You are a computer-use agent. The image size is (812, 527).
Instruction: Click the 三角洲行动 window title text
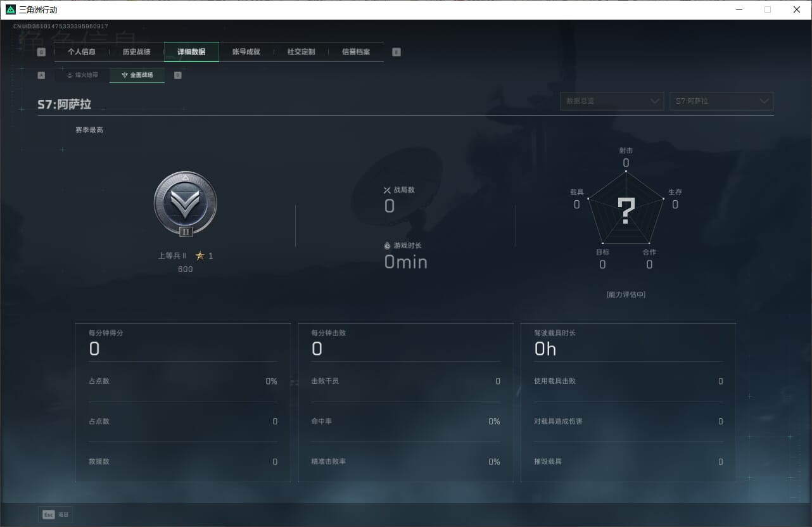pyautogui.click(x=38, y=10)
